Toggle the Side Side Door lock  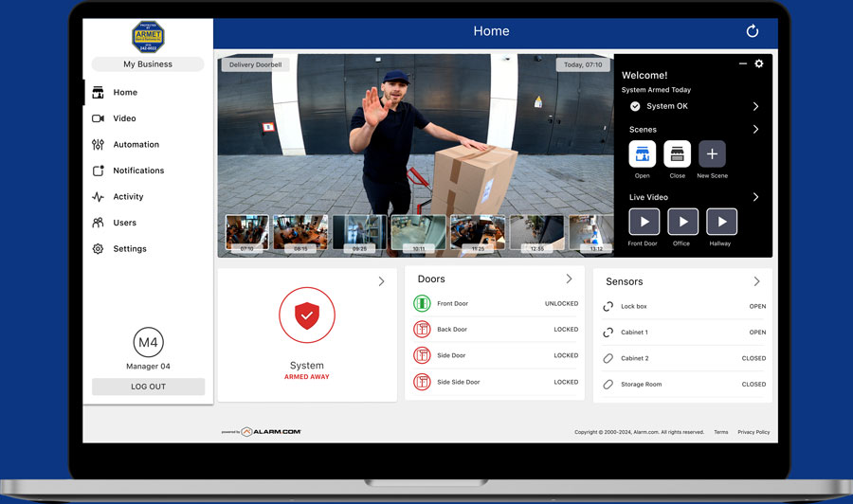[x=422, y=382]
